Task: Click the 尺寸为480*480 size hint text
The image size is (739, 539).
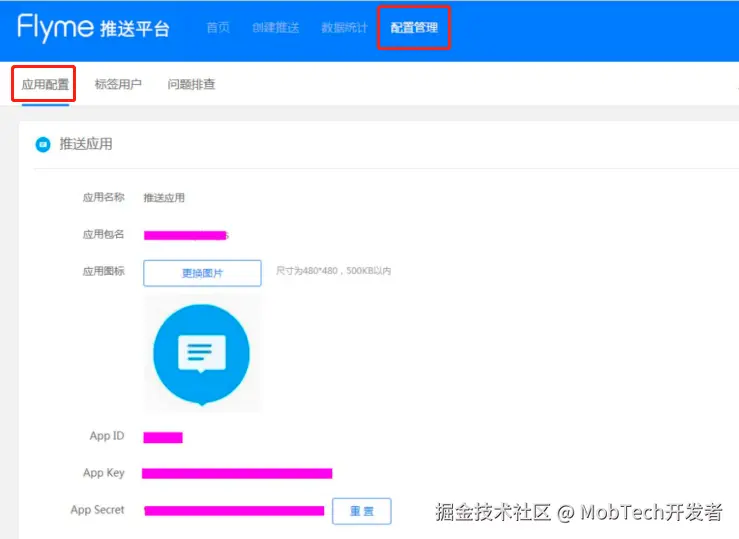Action: [333, 271]
